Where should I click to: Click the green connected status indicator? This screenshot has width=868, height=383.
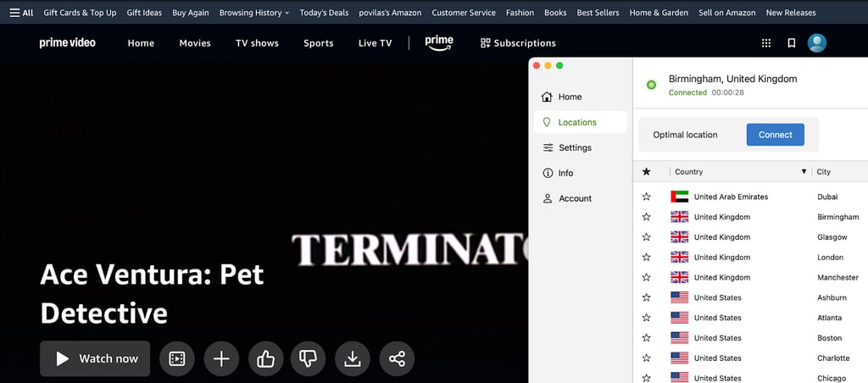pos(651,85)
